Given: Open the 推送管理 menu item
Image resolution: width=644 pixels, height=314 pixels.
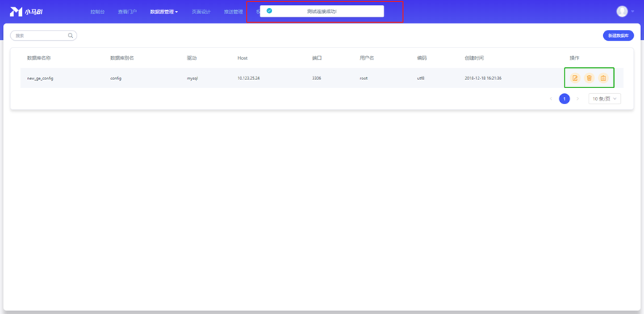Looking at the screenshot, I should click(x=233, y=12).
